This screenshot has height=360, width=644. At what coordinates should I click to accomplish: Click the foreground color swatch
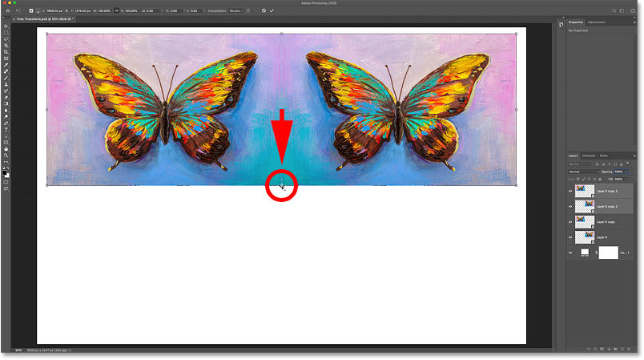5,172
